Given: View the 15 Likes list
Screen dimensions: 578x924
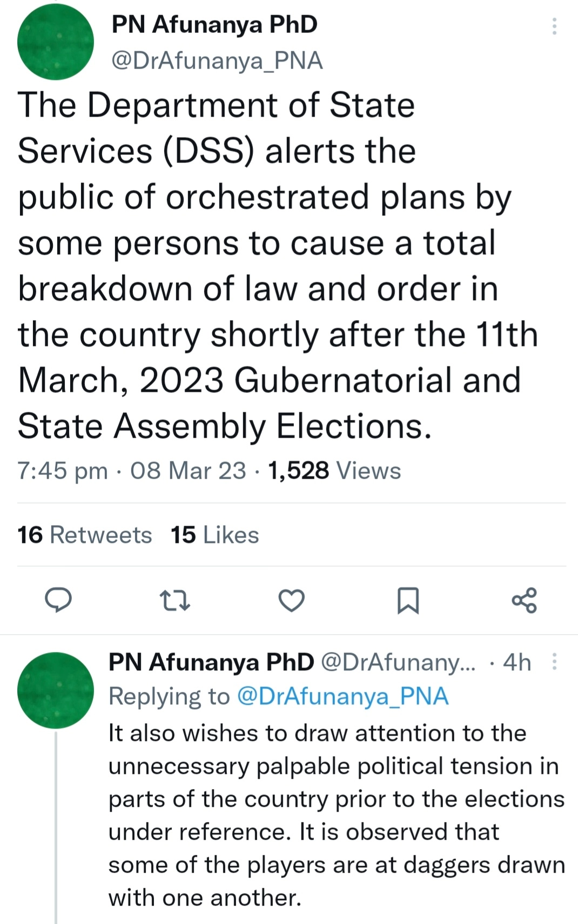Looking at the screenshot, I should click(x=215, y=535).
